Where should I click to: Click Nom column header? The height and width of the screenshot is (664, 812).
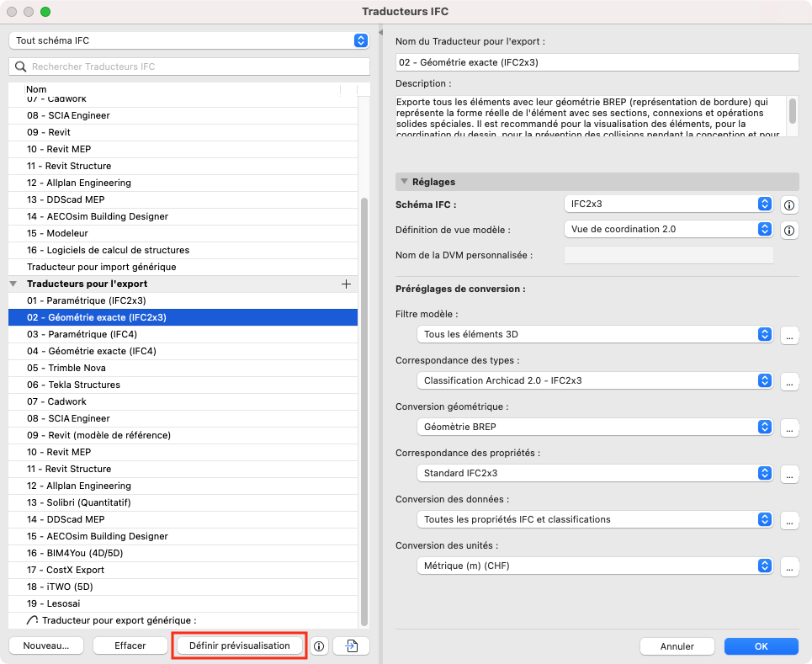(36, 89)
